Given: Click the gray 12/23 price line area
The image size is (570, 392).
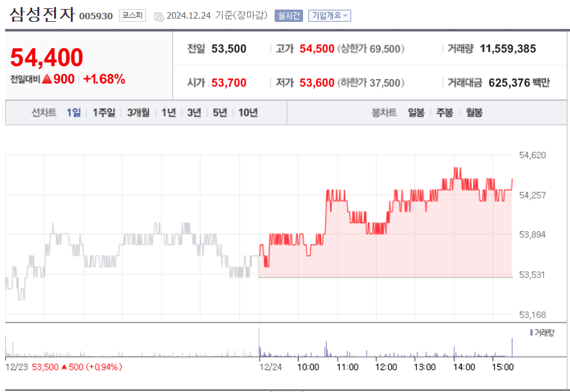Looking at the screenshot, I should tap(133, 261).
